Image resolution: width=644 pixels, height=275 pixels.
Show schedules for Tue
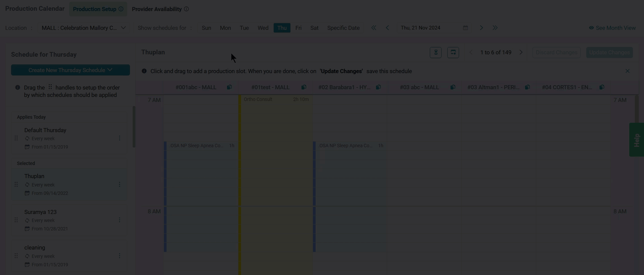tap(244, 28)
